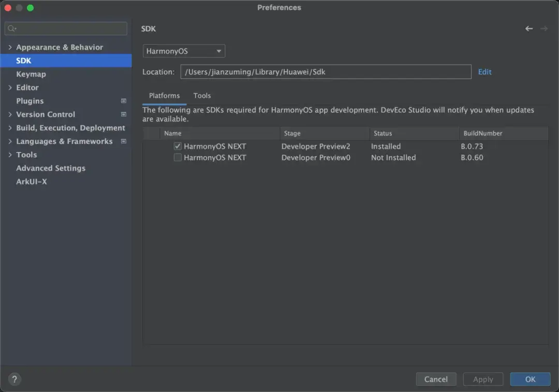This screenshot has width=559, height=392.
Task: Select the Platforms tab
Action: 164,96
